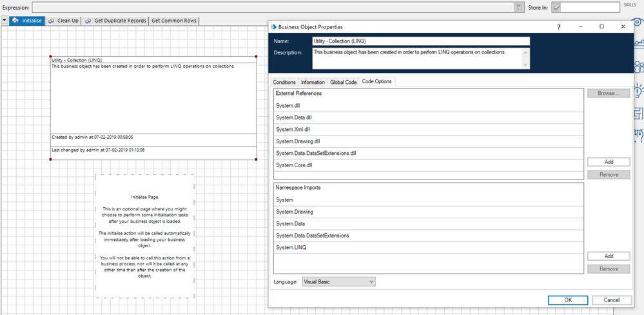
Task: Switch to the Global Code tab
Action: (343, 83)
